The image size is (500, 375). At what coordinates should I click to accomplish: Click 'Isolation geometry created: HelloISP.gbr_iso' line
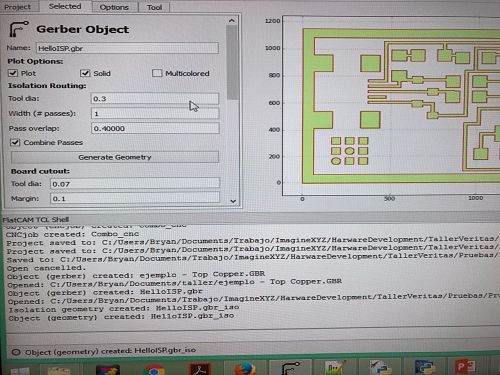pyautogui.click(x=123, y=308)
